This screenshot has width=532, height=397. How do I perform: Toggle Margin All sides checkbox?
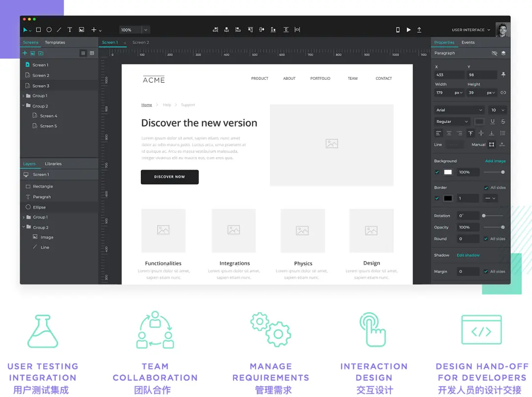(x=486, y=271)
